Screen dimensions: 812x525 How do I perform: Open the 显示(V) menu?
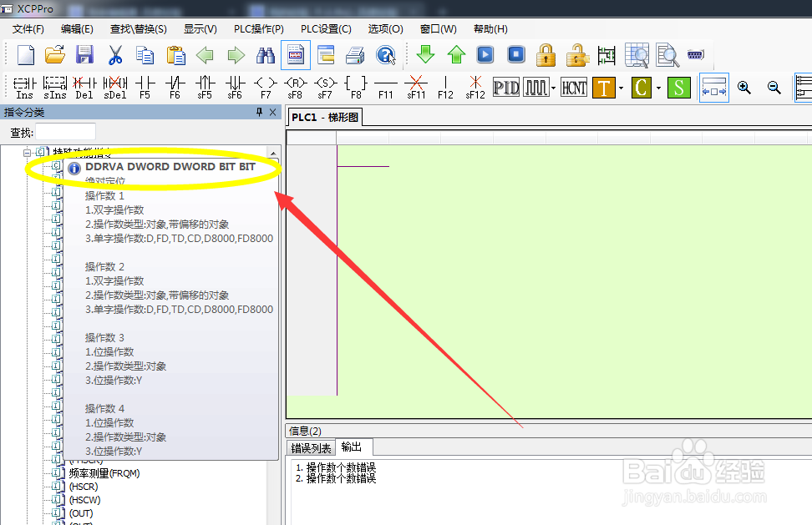(200, 29)
